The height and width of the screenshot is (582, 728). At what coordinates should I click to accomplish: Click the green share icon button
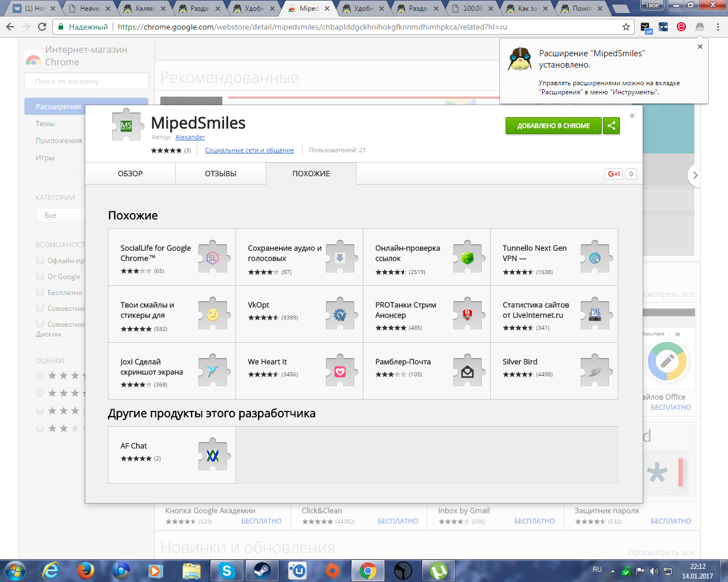(611, 126)
